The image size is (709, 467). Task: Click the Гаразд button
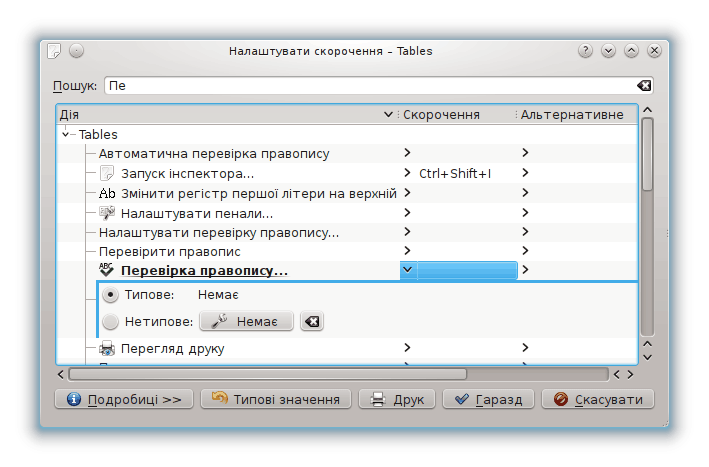[x=488, y=399]
